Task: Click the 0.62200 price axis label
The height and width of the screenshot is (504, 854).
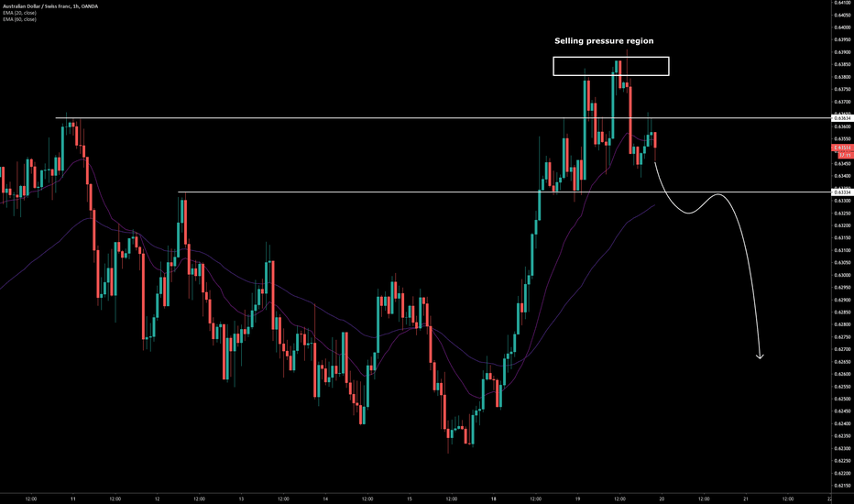Action: click(843, 473)
